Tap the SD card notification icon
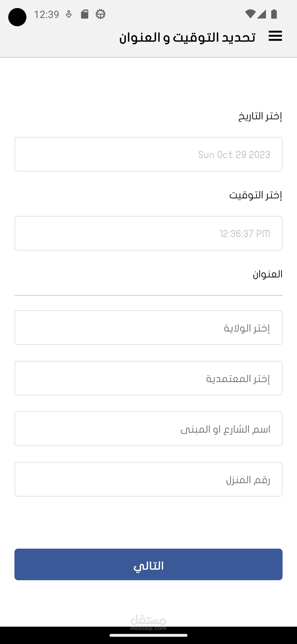 point(85,14)
